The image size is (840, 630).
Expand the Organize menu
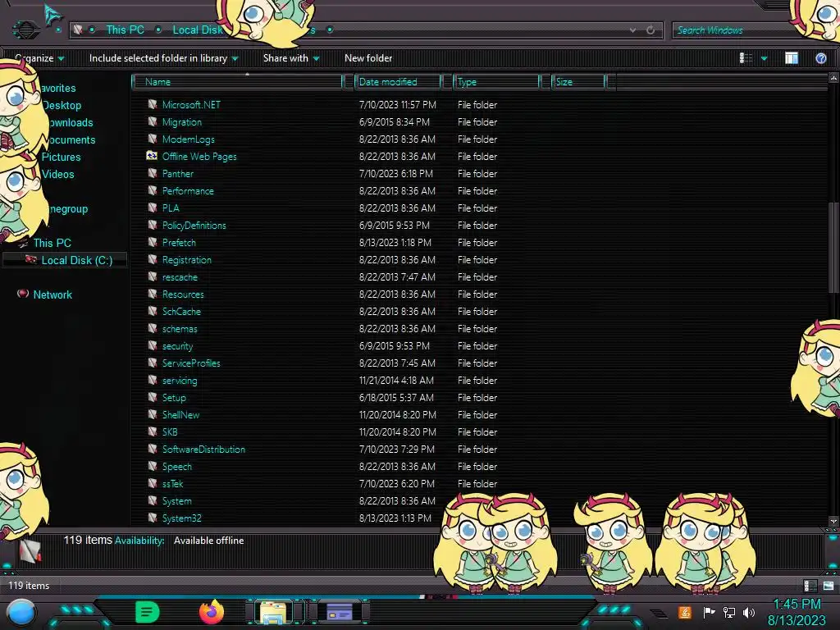(x=39, y=58)
